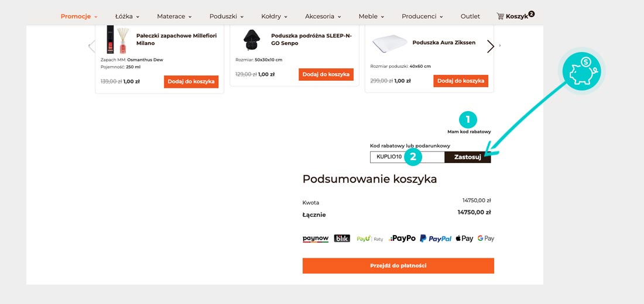Click the Google Pay logo
The height and width of the screenshot is (304, 644).
[486, 239]
